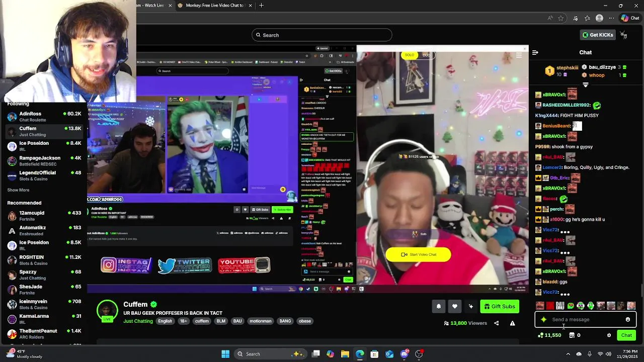Click the Cuffem channel name
Viewport: 644px width, 362px height.
coord(135,305)
